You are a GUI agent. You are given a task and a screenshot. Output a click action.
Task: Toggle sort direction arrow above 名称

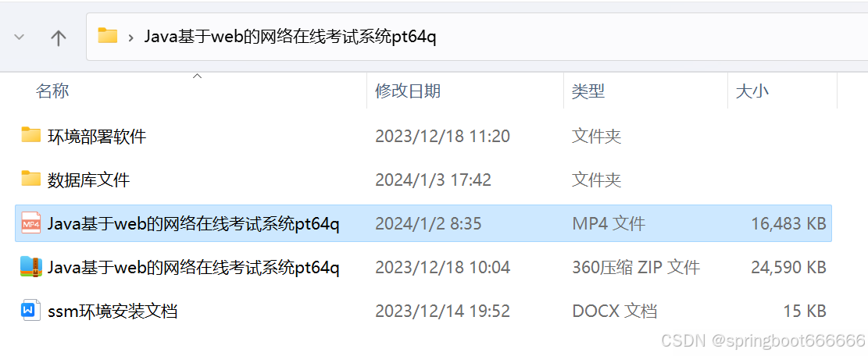tap(197, 77)
